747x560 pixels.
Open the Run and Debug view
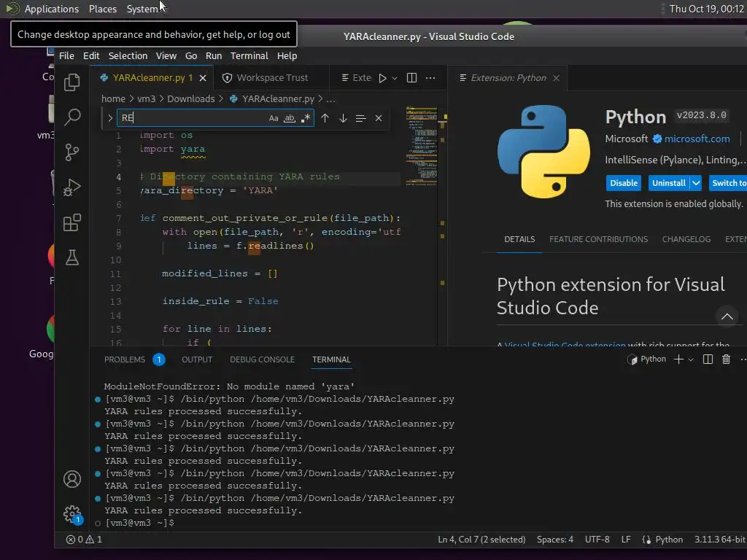click(72, 187)
